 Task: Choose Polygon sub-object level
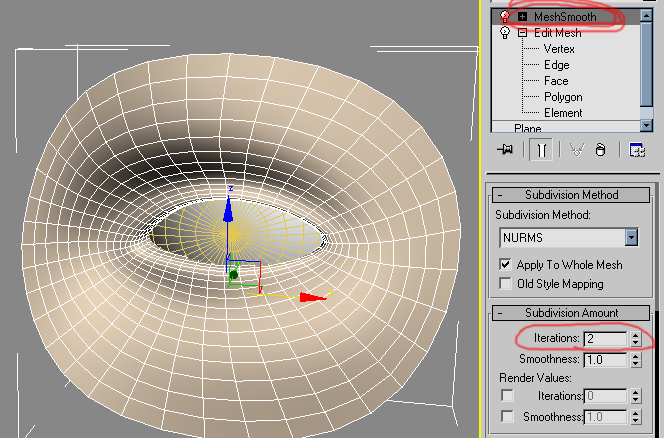click(563, 97)
